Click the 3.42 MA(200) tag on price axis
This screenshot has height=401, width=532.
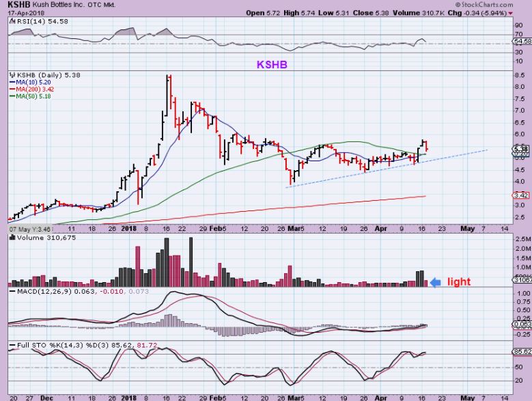tap(521, 195)
